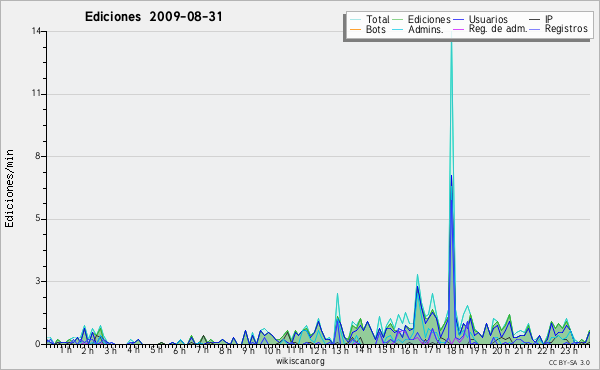
Task: Click the '23 h' x-axis label
Action: click(569, 350)
